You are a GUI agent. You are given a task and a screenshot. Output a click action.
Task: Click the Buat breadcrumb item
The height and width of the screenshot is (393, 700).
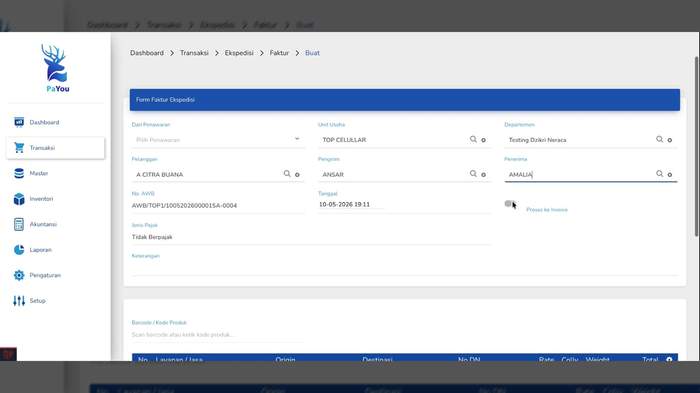pos(312,53)
